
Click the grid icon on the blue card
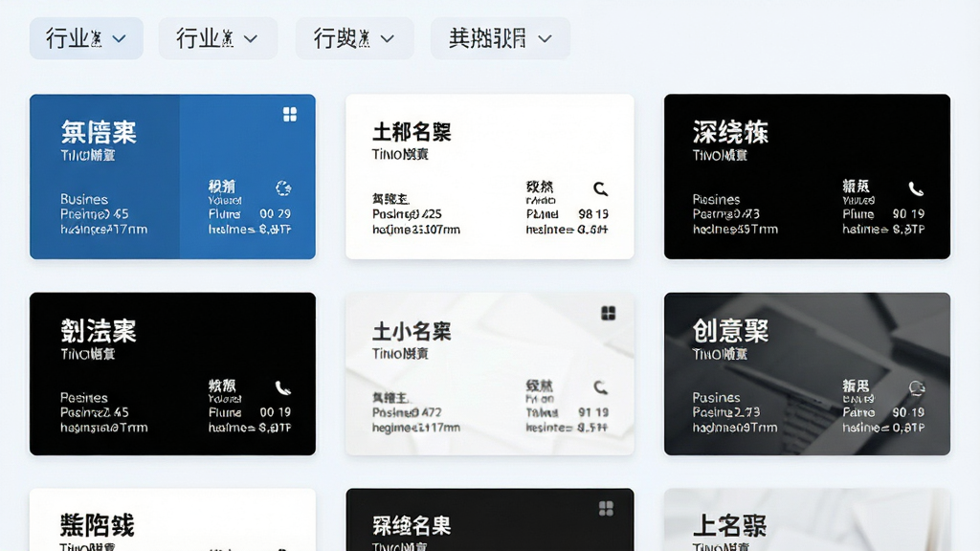[289, 115]
